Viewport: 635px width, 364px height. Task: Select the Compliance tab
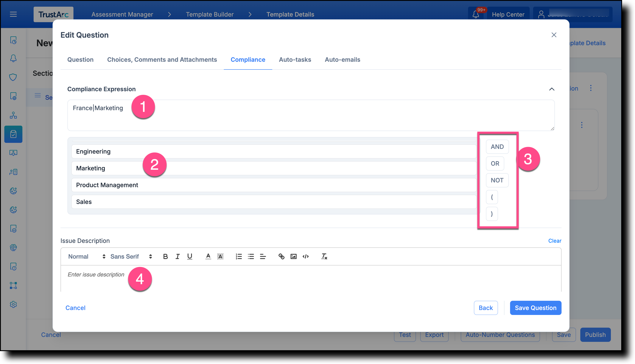(x=248, y=60)
